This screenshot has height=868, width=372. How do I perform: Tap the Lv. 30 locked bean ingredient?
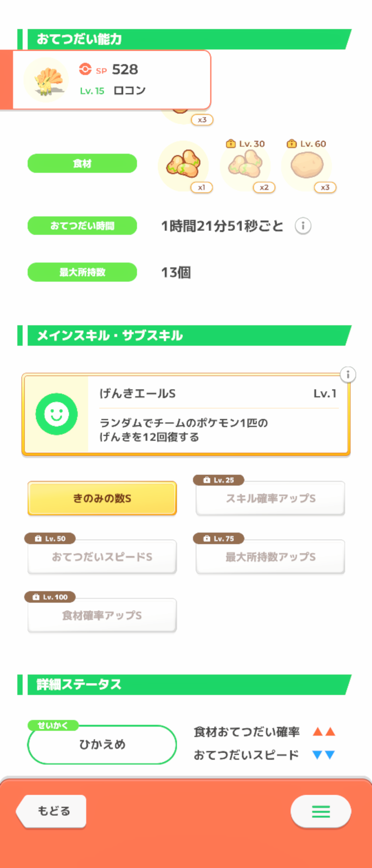click(245, 166)
